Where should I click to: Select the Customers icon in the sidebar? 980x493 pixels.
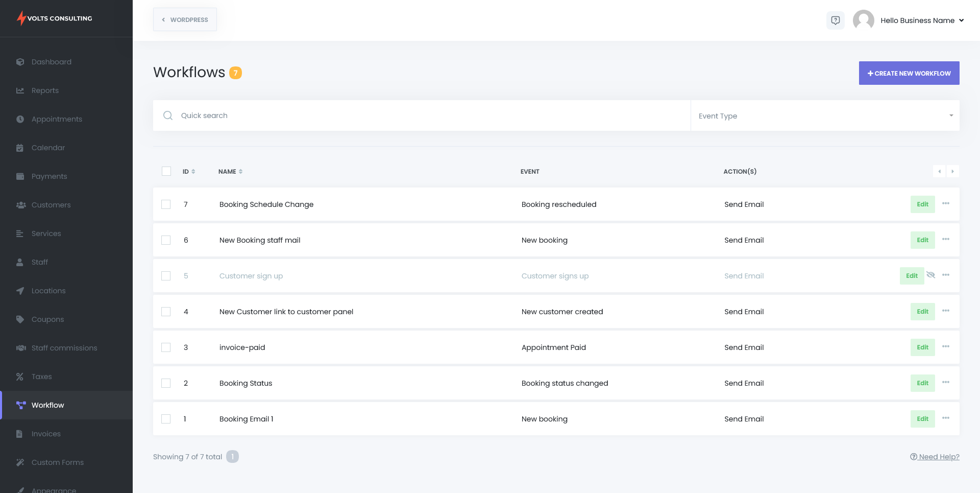point(20,205)
